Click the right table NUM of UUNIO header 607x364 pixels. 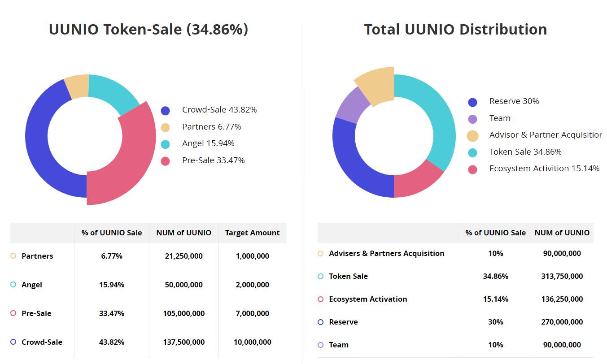562,233
